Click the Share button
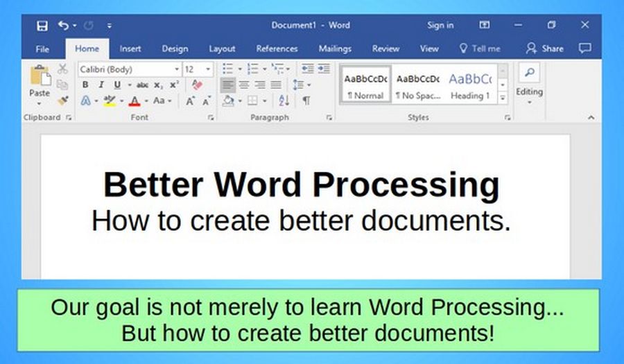This screenshot has width=624, height=364. tap(545, 49)
